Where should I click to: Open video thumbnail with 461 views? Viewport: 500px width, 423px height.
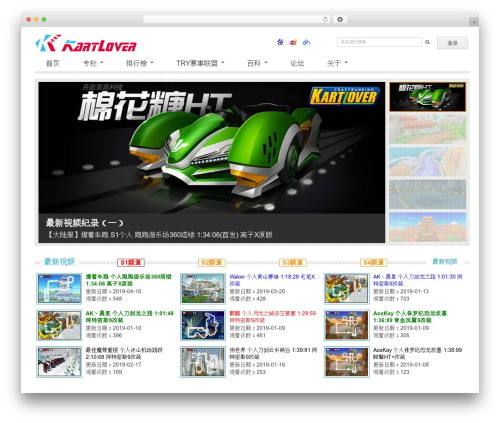[203, 325]
